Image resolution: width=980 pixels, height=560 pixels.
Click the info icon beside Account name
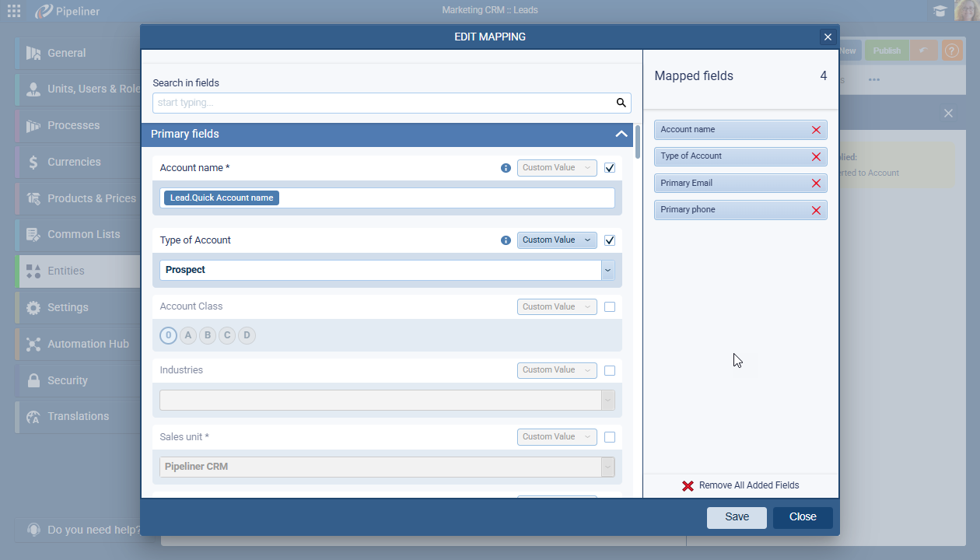pyautogui.click(x=506, y=168)
